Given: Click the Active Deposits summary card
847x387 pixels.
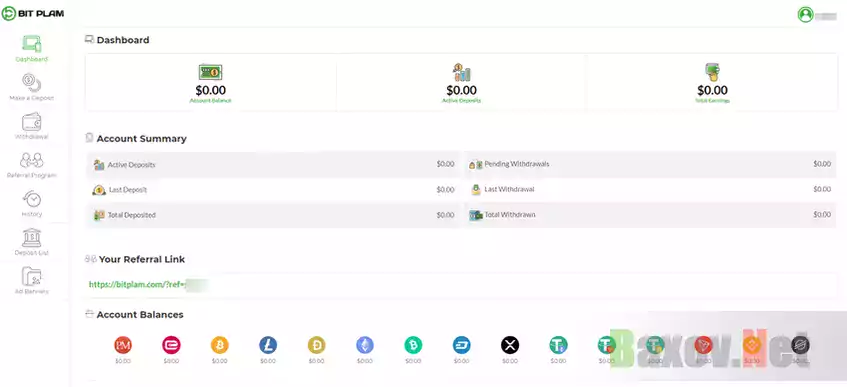Looking at the screenshot, I should (461, 83).
